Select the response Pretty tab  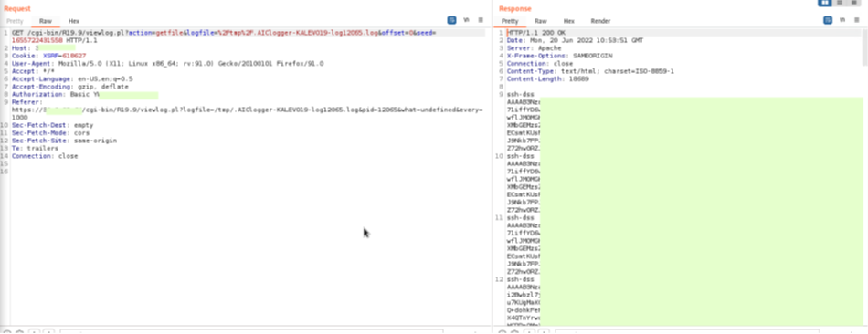[x=510, y=21]
